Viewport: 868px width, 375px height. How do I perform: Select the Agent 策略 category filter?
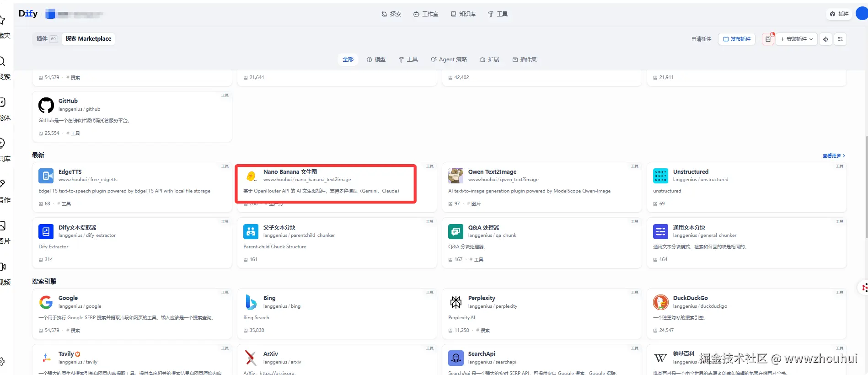coord(449,59)
